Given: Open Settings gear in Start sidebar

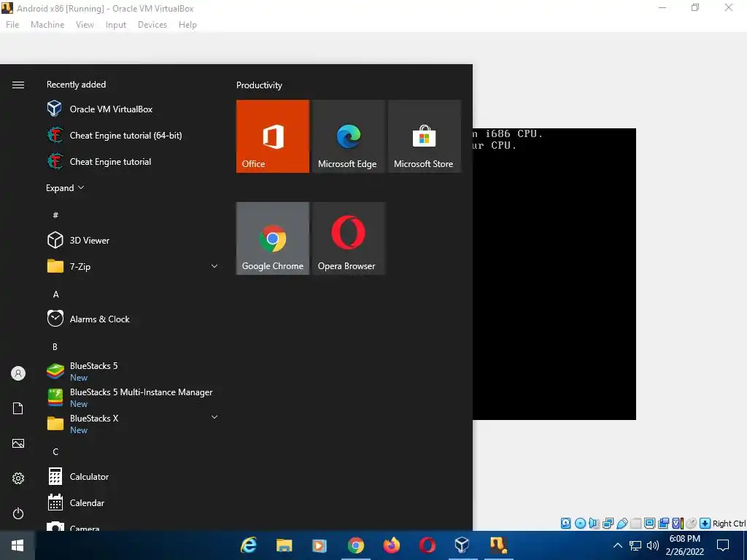Looking at the screenshot, I should [18, 478].
